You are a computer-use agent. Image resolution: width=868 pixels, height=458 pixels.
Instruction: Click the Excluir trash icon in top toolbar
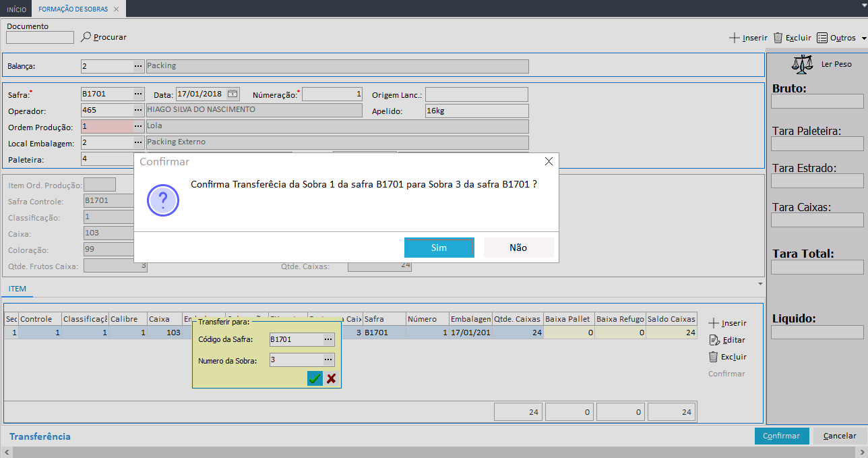pos(778,38)
